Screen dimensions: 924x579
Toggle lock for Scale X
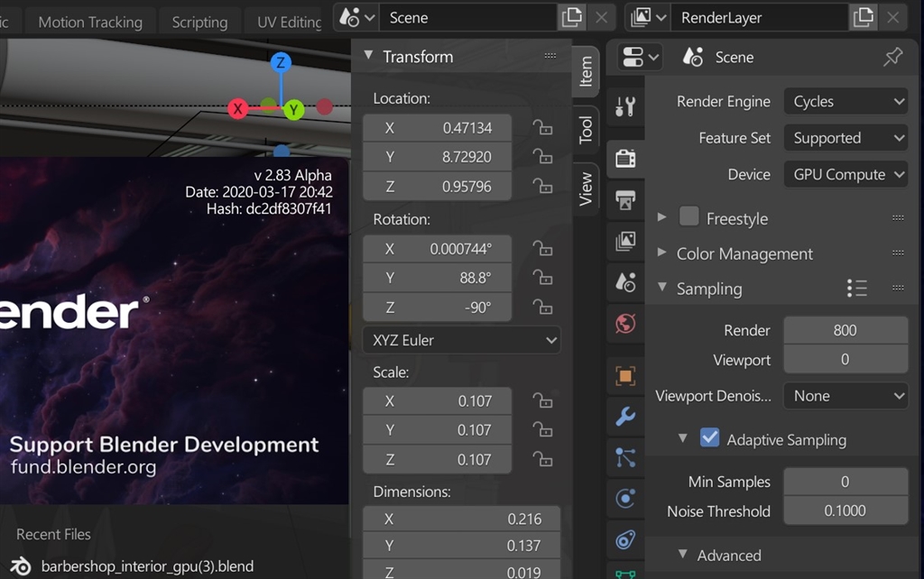point(542,400)
